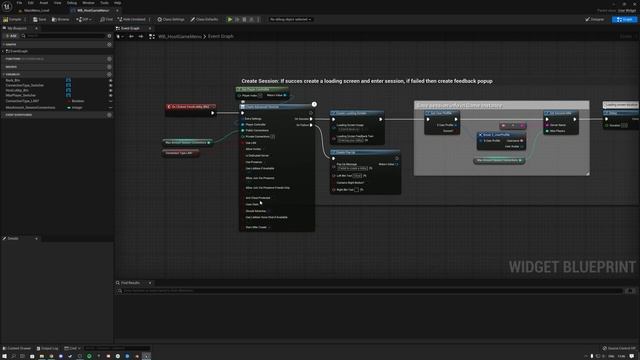This screenshot has height=360, width=640.
Task: Navigate forward in graph history
Action: tap(141, 36)
